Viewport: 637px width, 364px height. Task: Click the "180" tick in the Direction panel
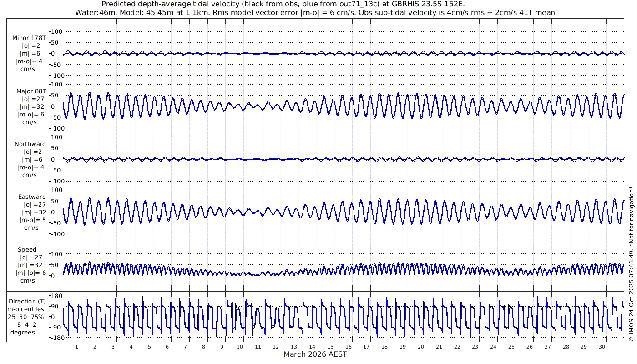pyautogui.click(x=57, y=296)
